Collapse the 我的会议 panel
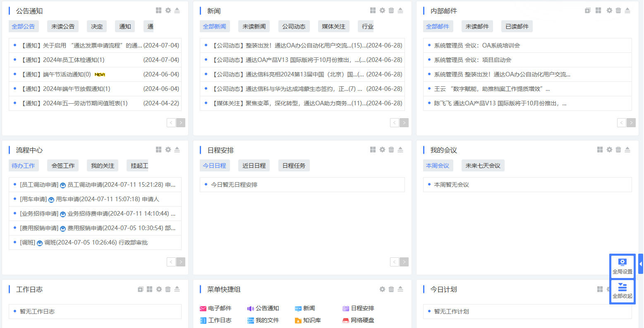Screen dimensions: 644x328 click(627, 150)
